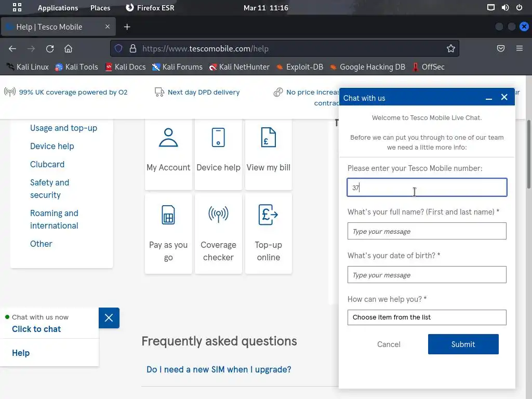Open the Kali Linux bookmark
Image resolution: width=532 pixels, height=399 pixels.
coord(28,67)
